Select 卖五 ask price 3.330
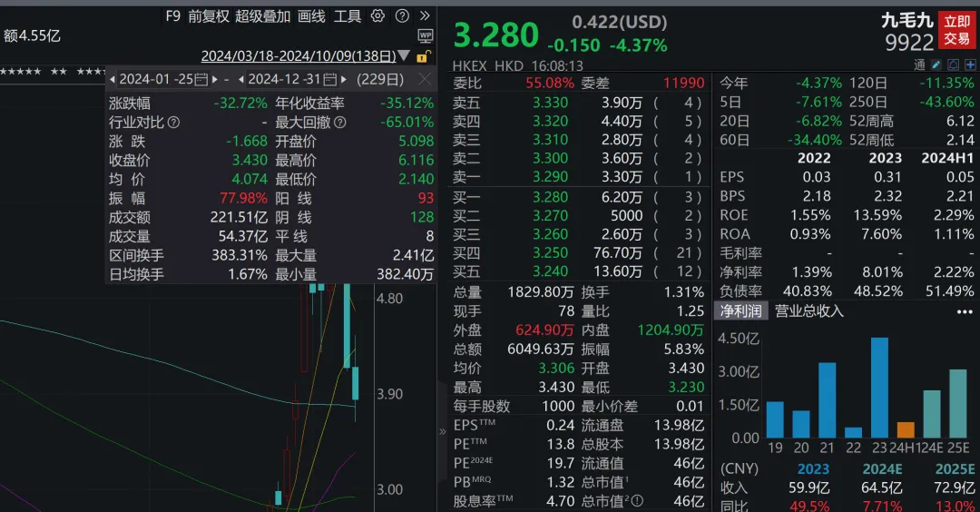Screen dimensions: 980x512 (x=550, y=102)
